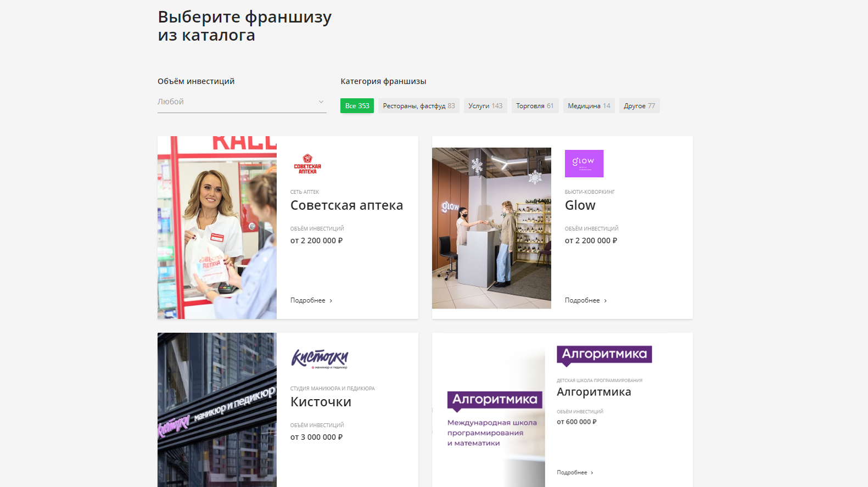Click the Кисточки handwritten logo

pos(320,359)
